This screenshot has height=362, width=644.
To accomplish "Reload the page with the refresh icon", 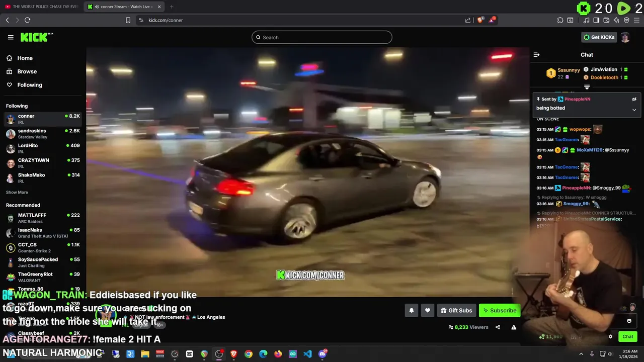I will [27, 20].
